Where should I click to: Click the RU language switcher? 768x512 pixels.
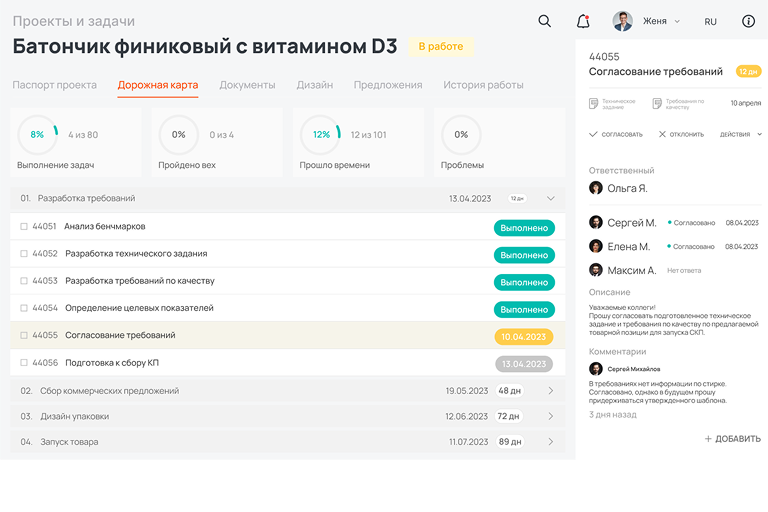tap(710, 21)
